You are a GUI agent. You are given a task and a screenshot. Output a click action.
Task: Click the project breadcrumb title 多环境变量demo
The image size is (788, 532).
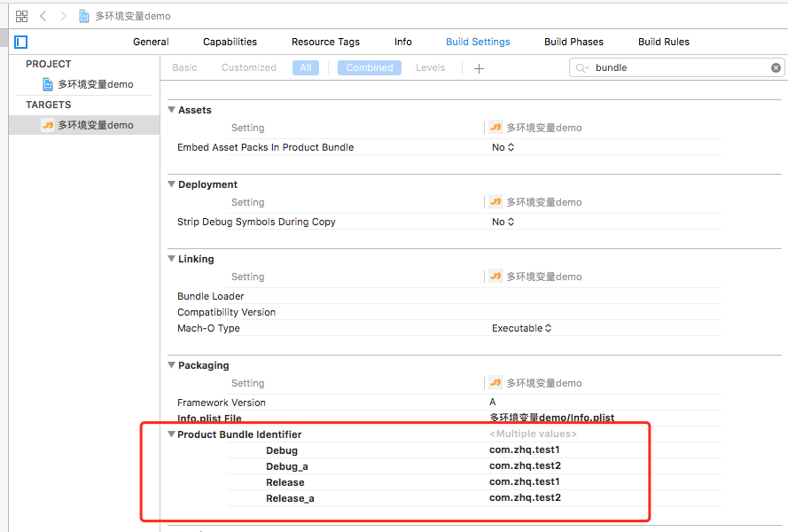(133, 16)
